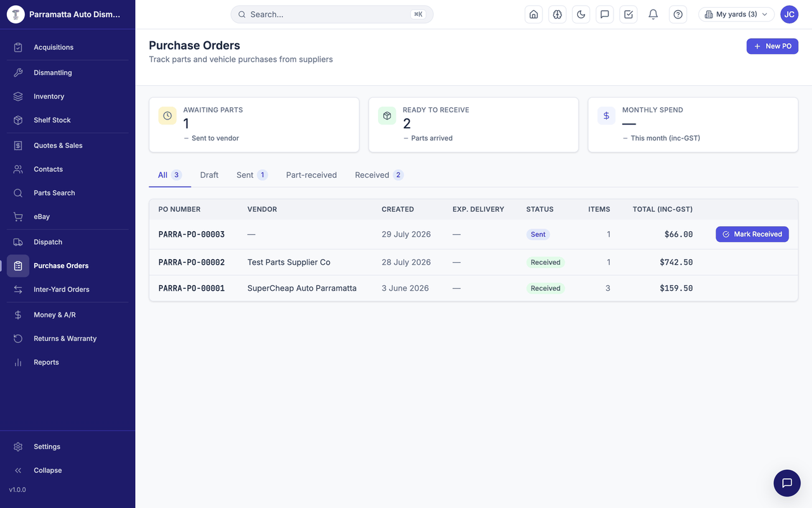Open PARRA-PO-00003 order
The width and height of the screenshot is (812, 508).
[192, 234]
